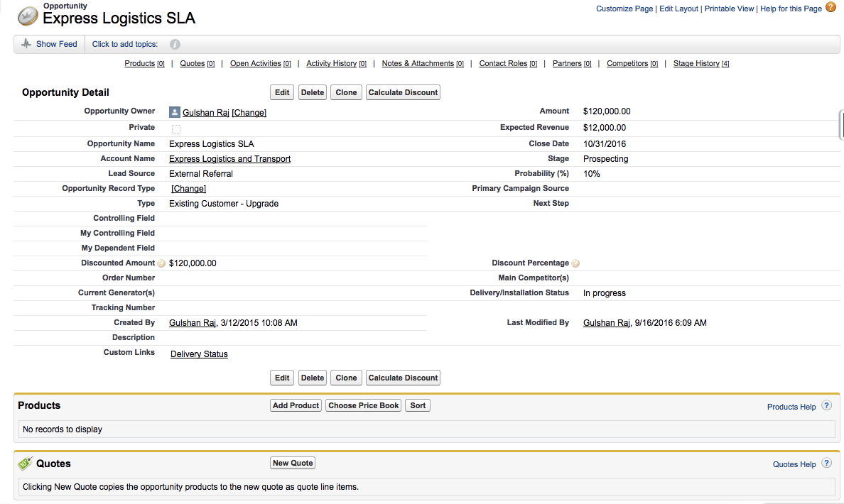
Task: Open the orange Help icon near Help for this Page
Action: (830, 7)
